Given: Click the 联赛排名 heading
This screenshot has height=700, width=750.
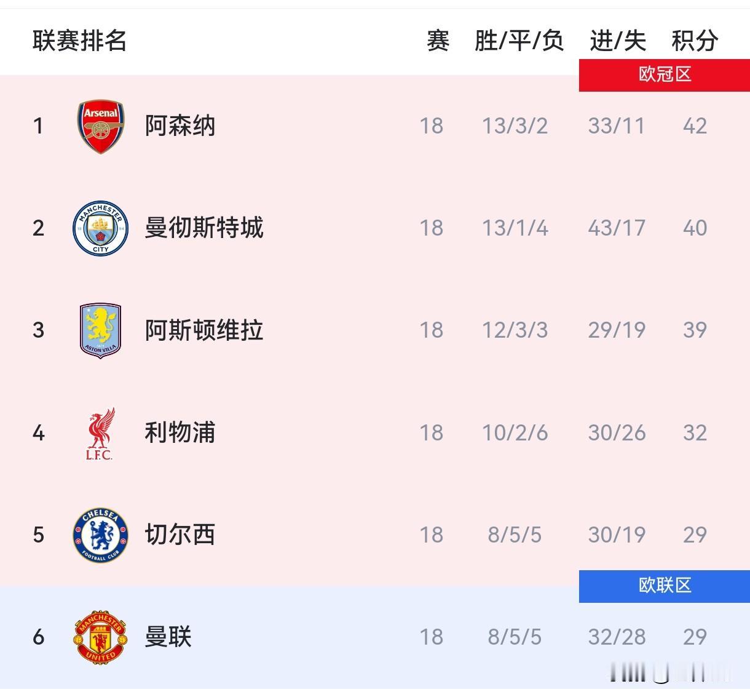Looking at the screenshot, I should click(79, 41).
